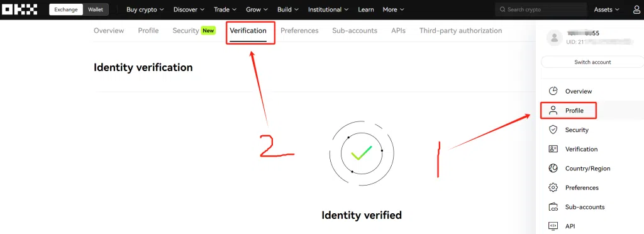
Task: Expand the Buy crypto dropdown
Action: [x=145, y=9]
